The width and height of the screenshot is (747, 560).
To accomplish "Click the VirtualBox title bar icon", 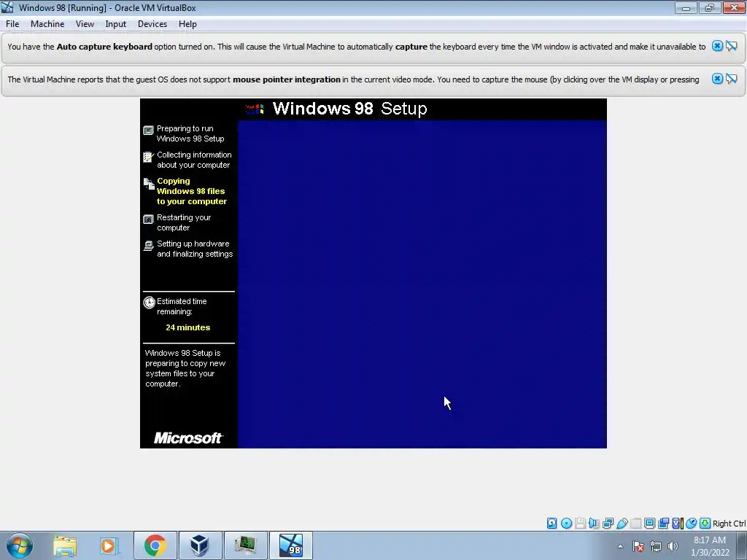I will coord(7,7).
